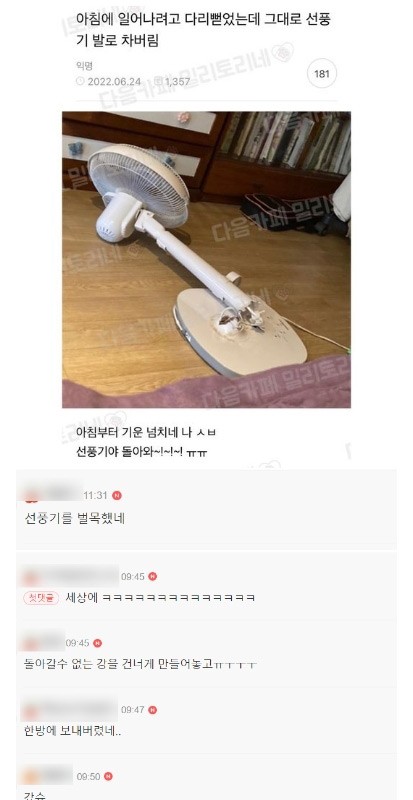Click the red N badge next to 11:31

pyautogui.click(x=117, y=495)
